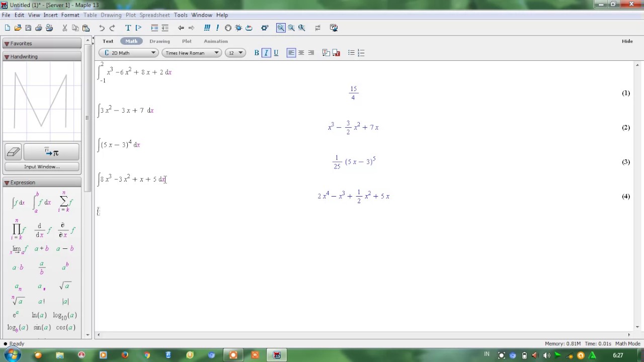Open the Times New Roman font dropdown
This screenshot has width=644, height=362.
coord(191,53)
